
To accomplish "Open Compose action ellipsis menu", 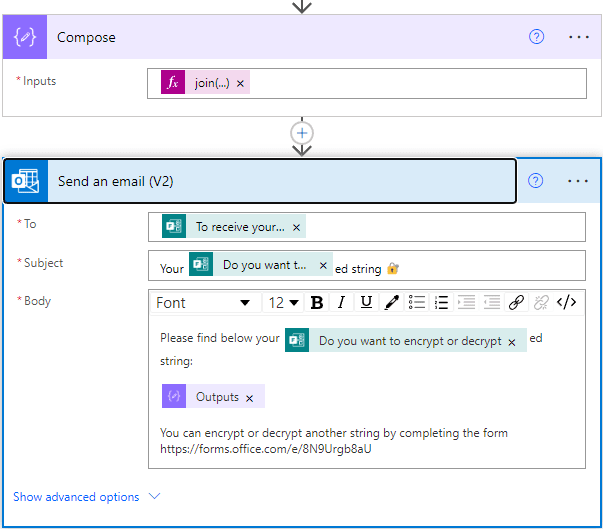I will coord(579,37).
